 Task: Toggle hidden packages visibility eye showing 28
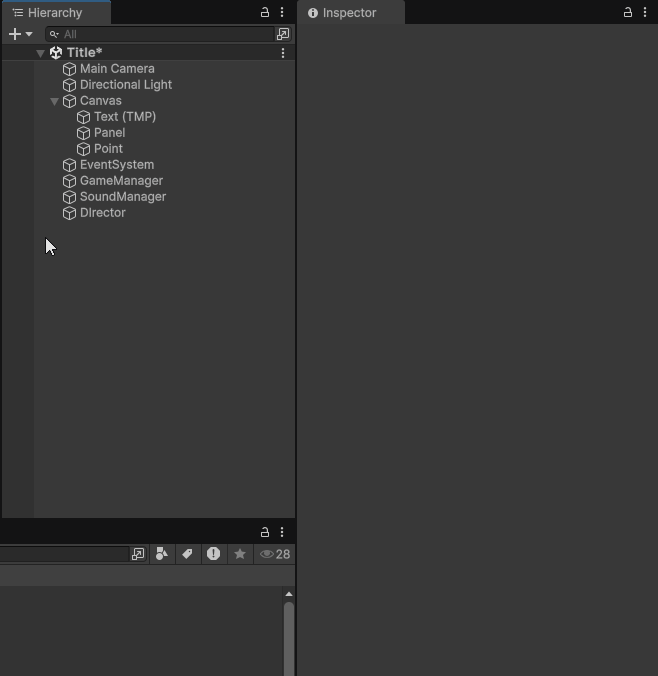click(x=274, y=554)
